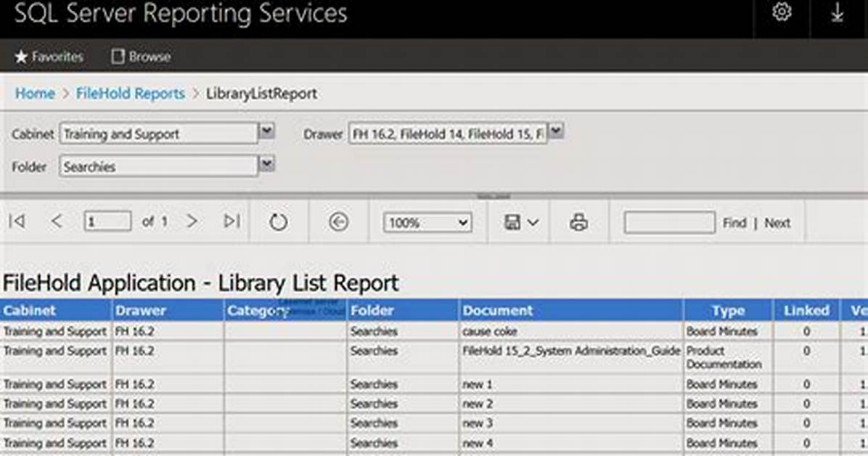Click the Category column header
Image resolution: width=868 pixels, height=456 pixels.
pyautogui.click(x=286, y=310)
